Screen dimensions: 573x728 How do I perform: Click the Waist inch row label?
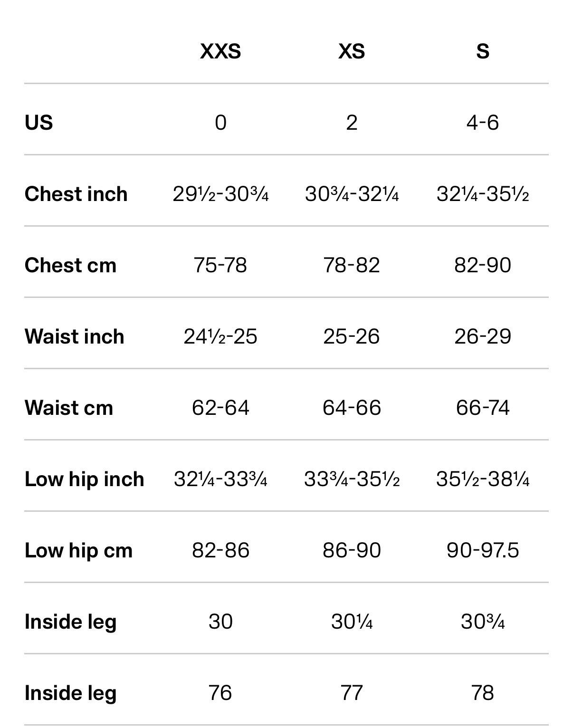(x=75, y=336)
